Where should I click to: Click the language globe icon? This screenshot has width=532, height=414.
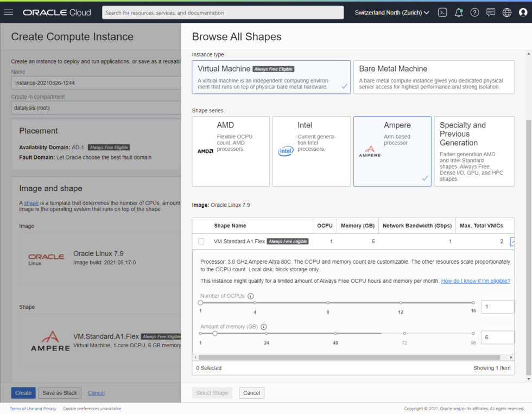click(x=507, y=12)
